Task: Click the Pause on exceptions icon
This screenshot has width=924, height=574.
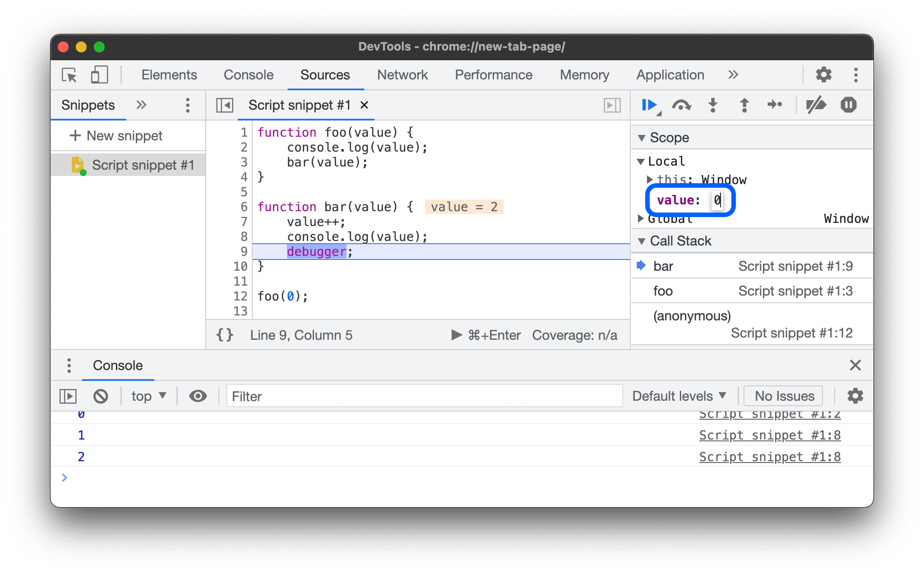Action: pos(847,106)
